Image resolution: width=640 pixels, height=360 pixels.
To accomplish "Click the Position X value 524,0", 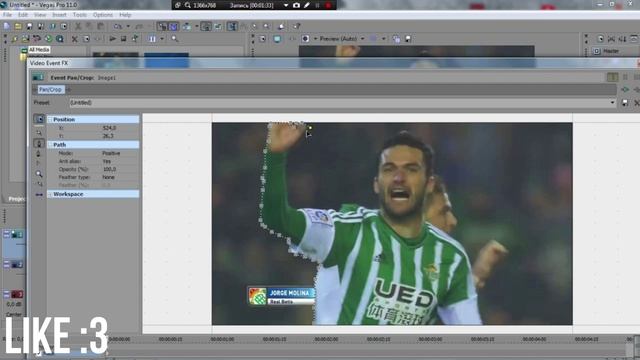I will 109,128.
